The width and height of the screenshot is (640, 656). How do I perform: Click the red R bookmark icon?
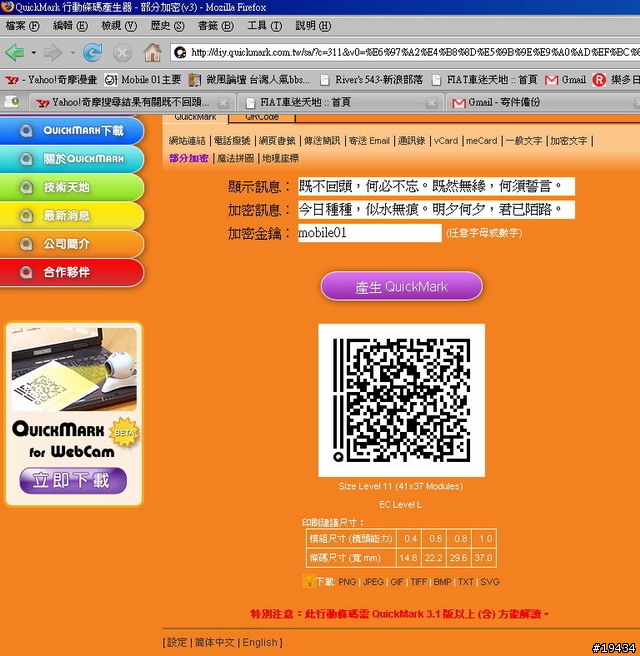(599, 79)
